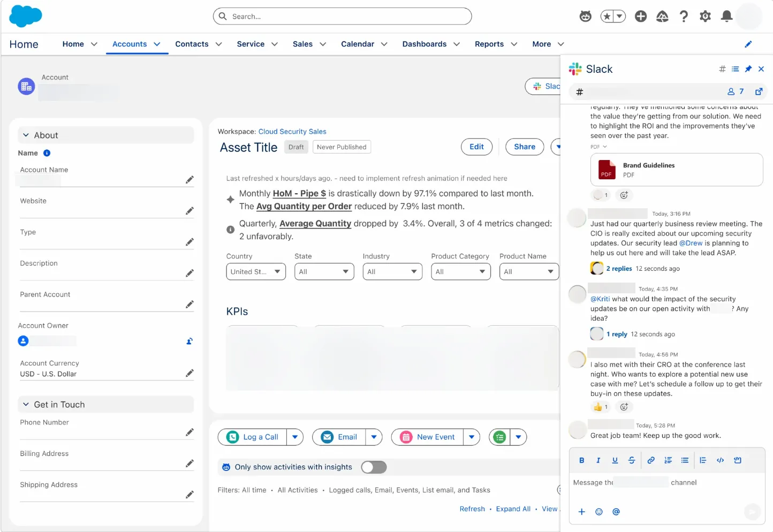The height and width of the screenshot is (532, 773).
Task: Apply underline formatting in Slack composer
Action: (x=615, y=460)
